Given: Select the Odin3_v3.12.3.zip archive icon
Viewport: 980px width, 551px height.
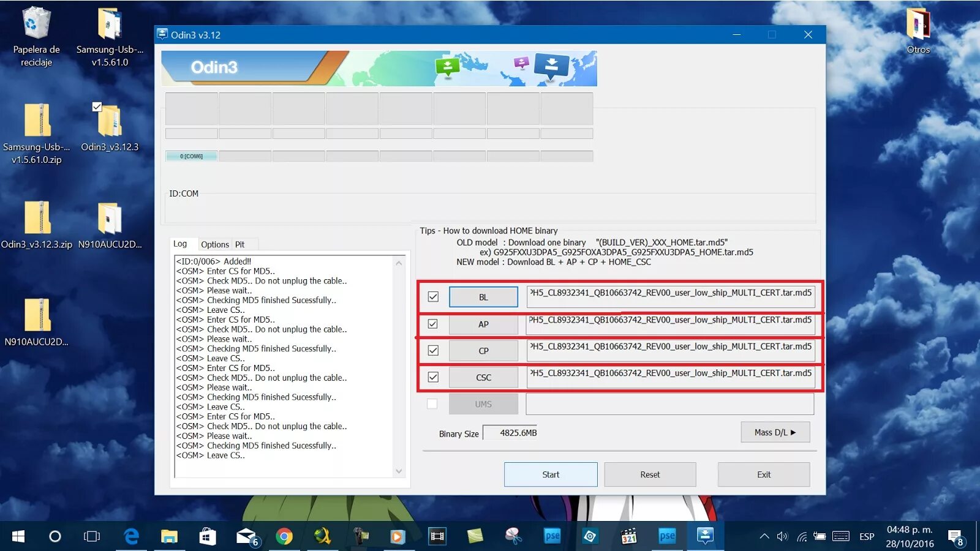Looking at the screenshot, I should click(x=37, y=225).
